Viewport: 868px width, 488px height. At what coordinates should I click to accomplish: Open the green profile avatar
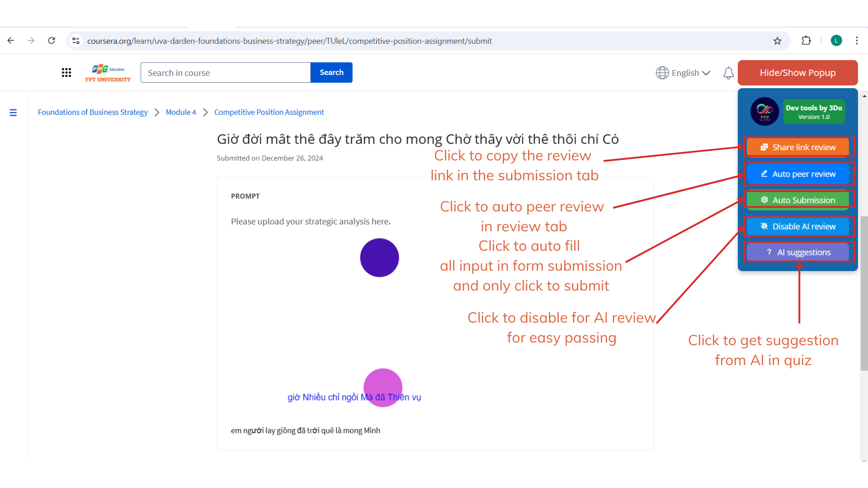click(836, 41)
